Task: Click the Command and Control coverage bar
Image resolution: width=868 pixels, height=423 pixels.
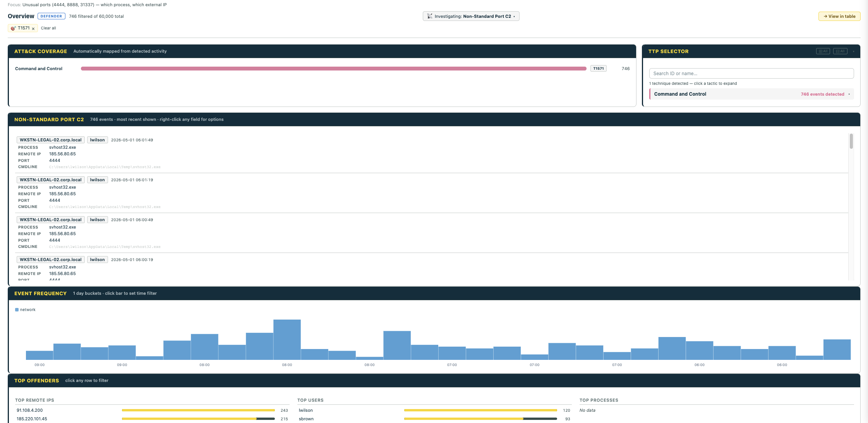Action: tap(334, 69)
